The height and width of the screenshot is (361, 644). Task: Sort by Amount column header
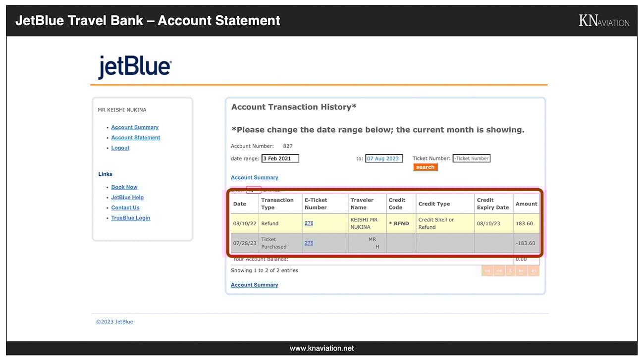(526, 204)
